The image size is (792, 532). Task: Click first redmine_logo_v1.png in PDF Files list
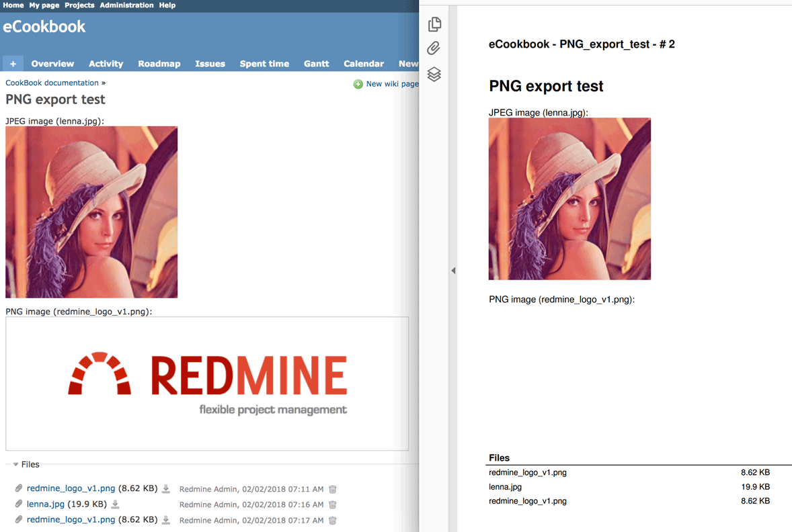coord(527,473)
